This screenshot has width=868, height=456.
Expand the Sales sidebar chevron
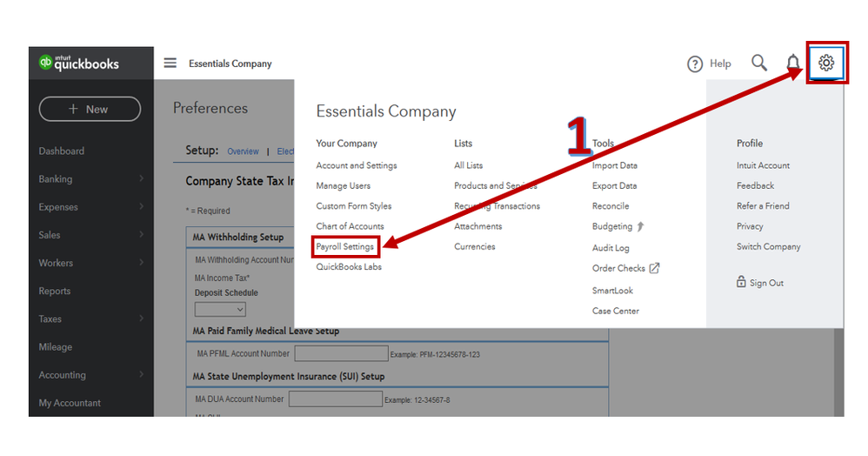point(141,234)
